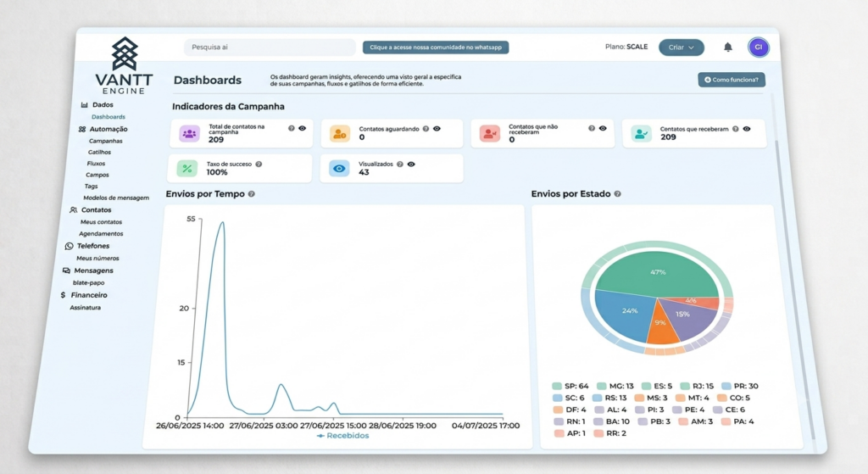Click help icon beside Envios por Tempo
868x474 pixels.
click(251, 194)
